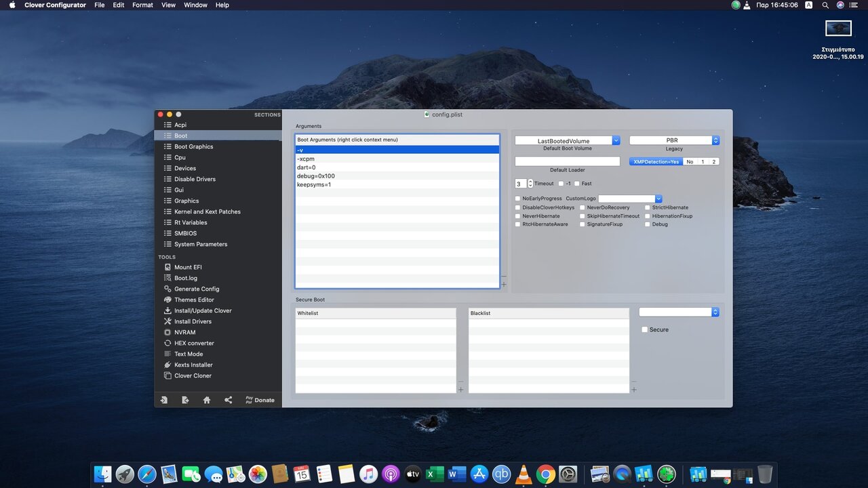Click the import config icon in sidebar footer
Image resolution: width=868 pixels, height=488 pixels.
pos(163,400)
